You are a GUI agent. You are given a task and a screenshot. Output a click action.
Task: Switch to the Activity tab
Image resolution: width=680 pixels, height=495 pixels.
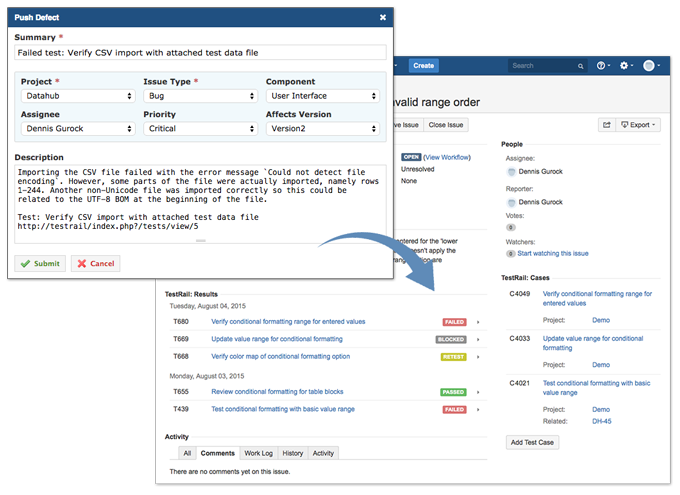pos(323,453)
